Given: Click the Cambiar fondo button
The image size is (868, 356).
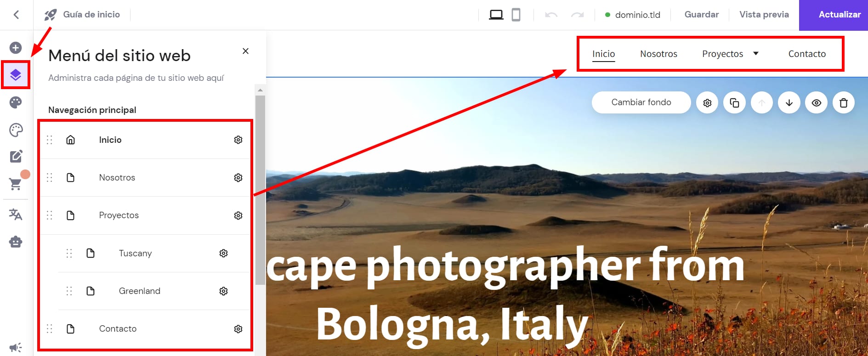Looking at the screenshot, I should click(x=641, y=102).
